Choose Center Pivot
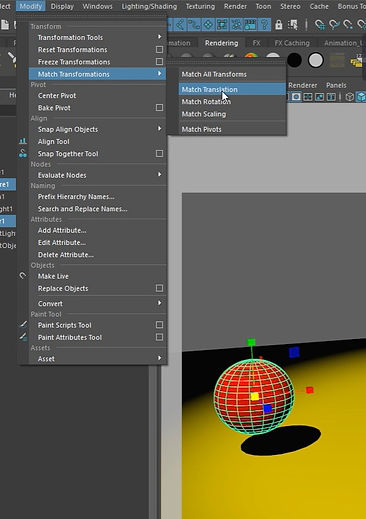366x519 pixels. 97,95
